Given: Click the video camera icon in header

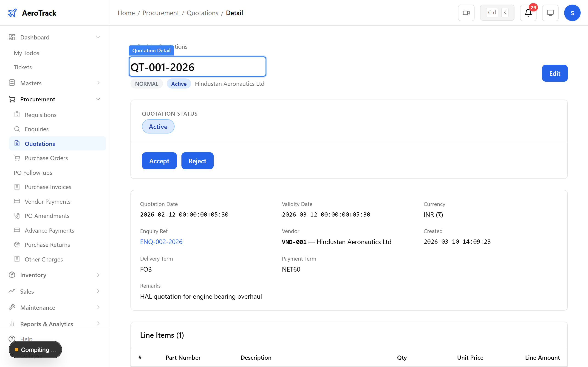Looking at the screenshot, I should coord(466,13).
